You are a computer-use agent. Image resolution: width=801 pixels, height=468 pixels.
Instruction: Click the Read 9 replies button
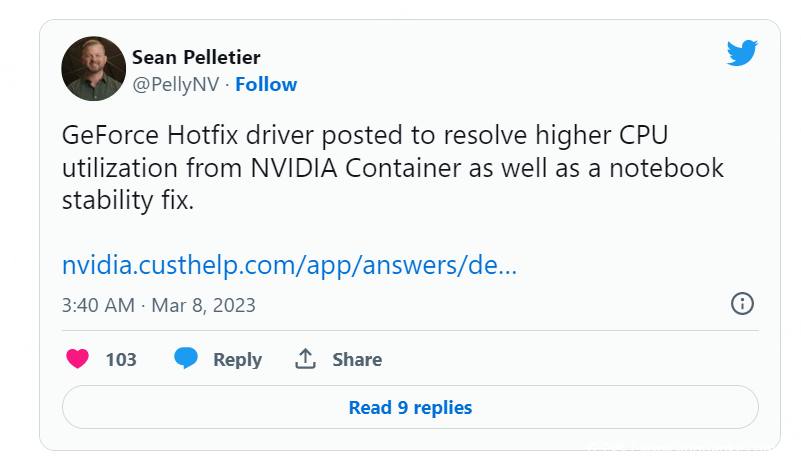point(410,407)
